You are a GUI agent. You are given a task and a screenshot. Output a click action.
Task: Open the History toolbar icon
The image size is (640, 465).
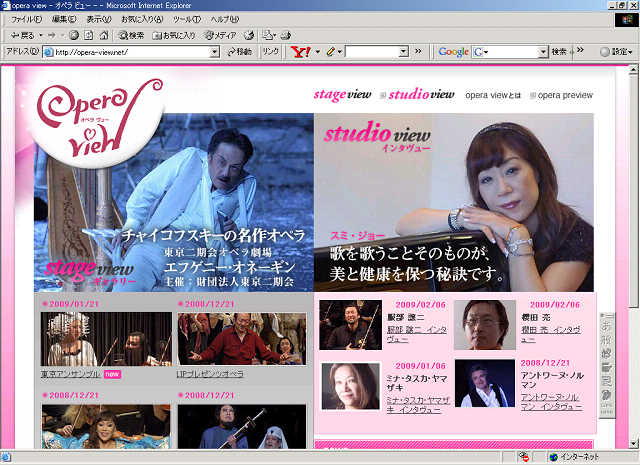click(249, 36)
